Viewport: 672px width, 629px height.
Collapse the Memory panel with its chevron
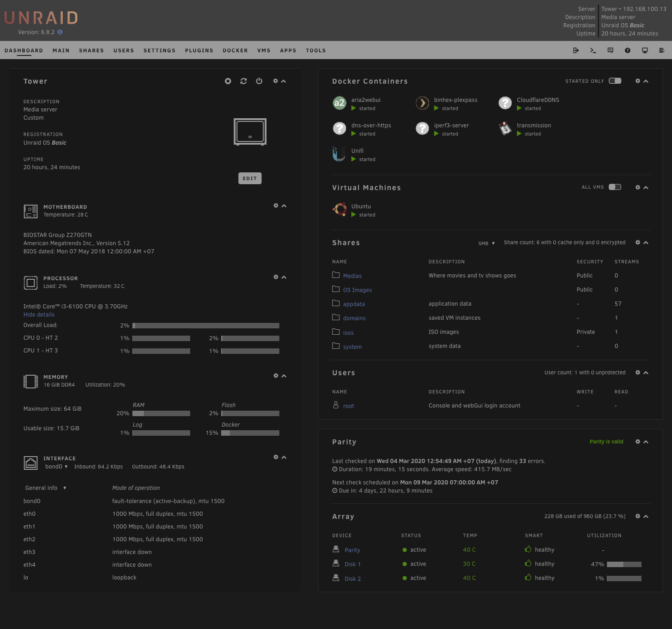[283, 376]
